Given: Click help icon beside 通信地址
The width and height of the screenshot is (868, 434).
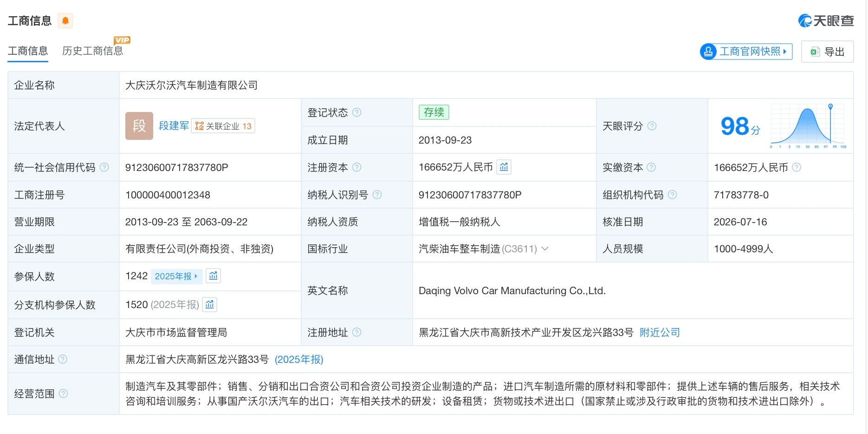Looking at the screenshot, I should (x=63, y=359).
